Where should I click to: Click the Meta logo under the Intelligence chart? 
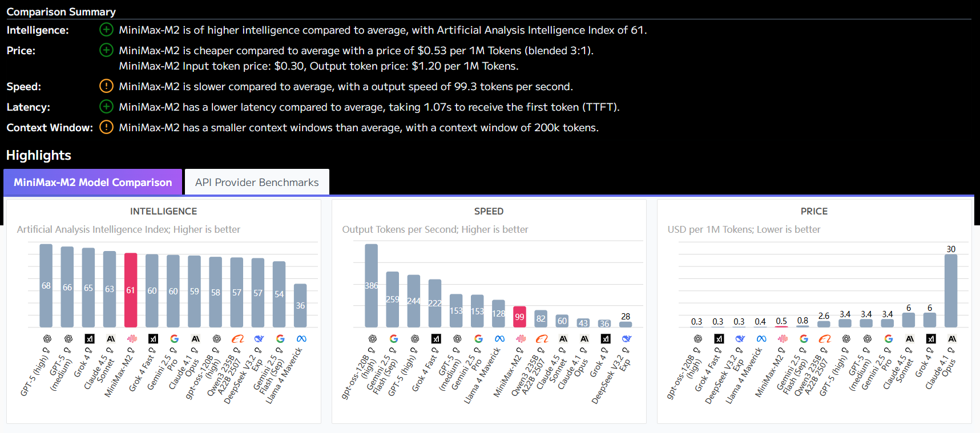pos(301,339)
